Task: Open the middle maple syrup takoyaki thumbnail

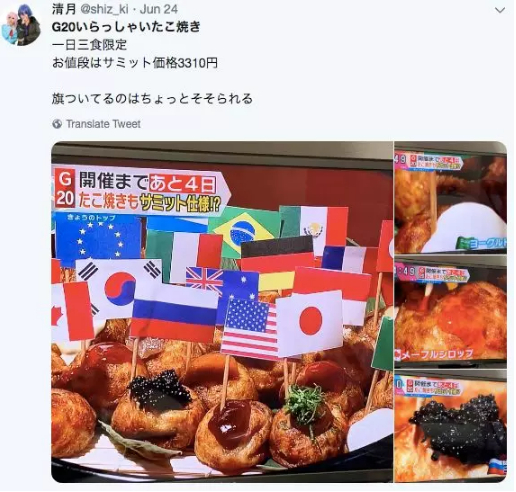Action: pos(450,312)
